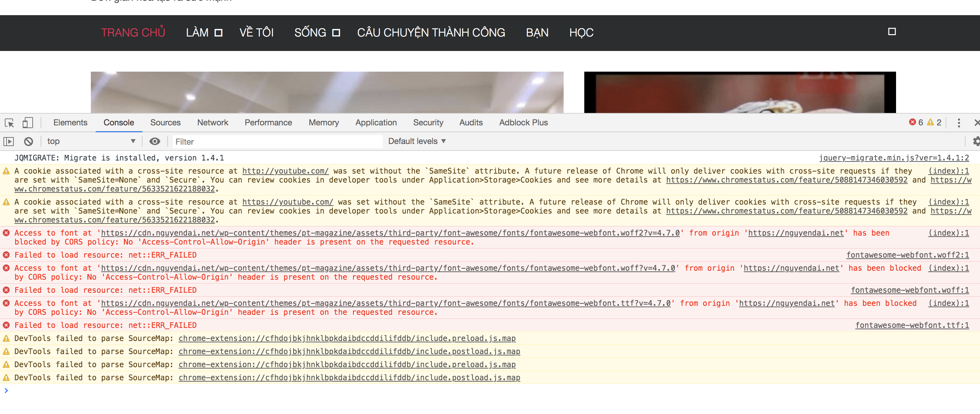Click the fontawesome-webfont.woff2?v=4.7.0 URL link
Image resolution: width=980 pixels, height=414 pixels.
(x=390, y=233)
